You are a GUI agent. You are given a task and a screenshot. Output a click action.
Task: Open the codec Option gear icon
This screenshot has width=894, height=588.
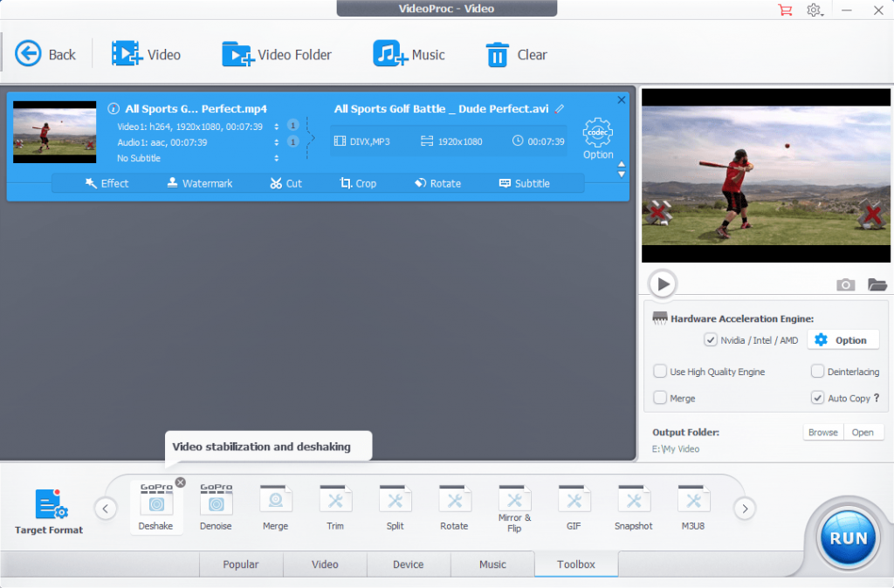(597, 133)
